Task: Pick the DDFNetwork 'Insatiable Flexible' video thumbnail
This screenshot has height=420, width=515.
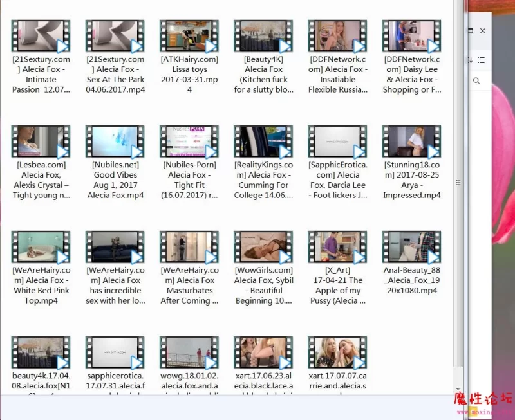Action: (337, 36)
